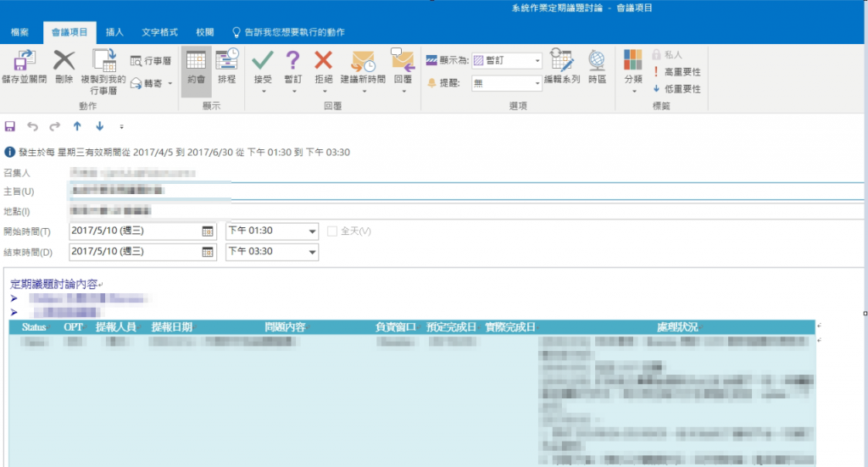
Task: Click the recurrence info icon
Action: click(9, 152)
